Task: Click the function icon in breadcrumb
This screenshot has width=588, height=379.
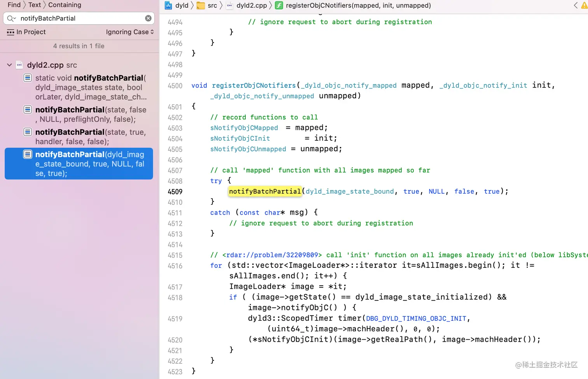Action: pyautogui.click(x=279, y=5)
